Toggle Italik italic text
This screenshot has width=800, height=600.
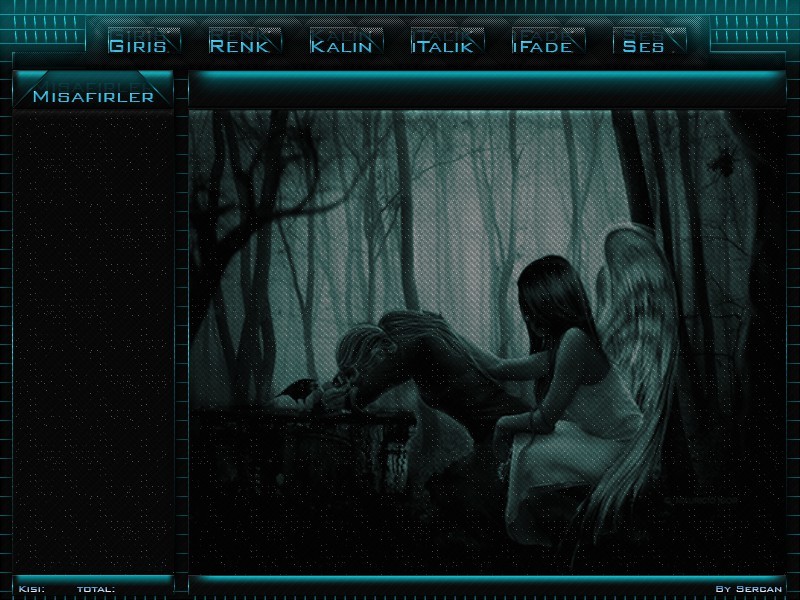click(447, 41)
